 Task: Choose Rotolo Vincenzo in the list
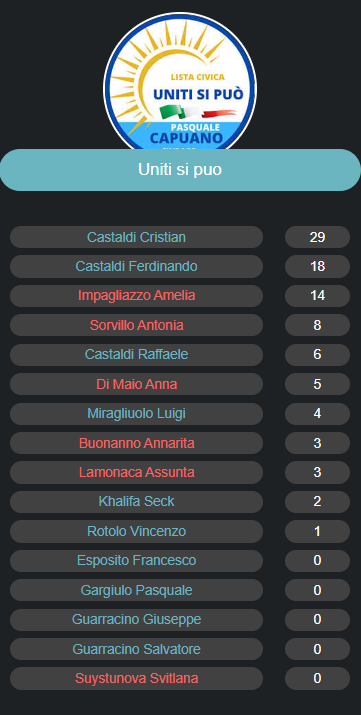tap(136, 531)
